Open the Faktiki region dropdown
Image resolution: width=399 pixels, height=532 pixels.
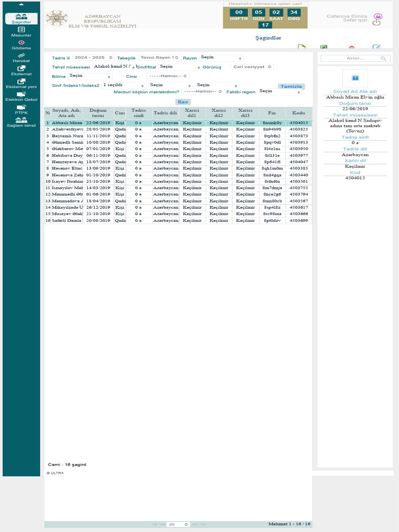click(280, 91)
